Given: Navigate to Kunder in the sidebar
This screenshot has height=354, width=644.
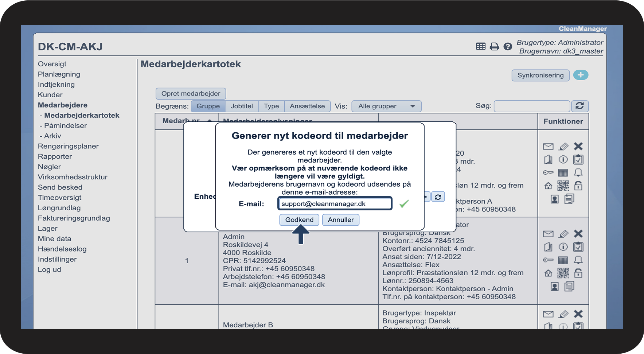Looking at the screenshot, I should [50, 95].
